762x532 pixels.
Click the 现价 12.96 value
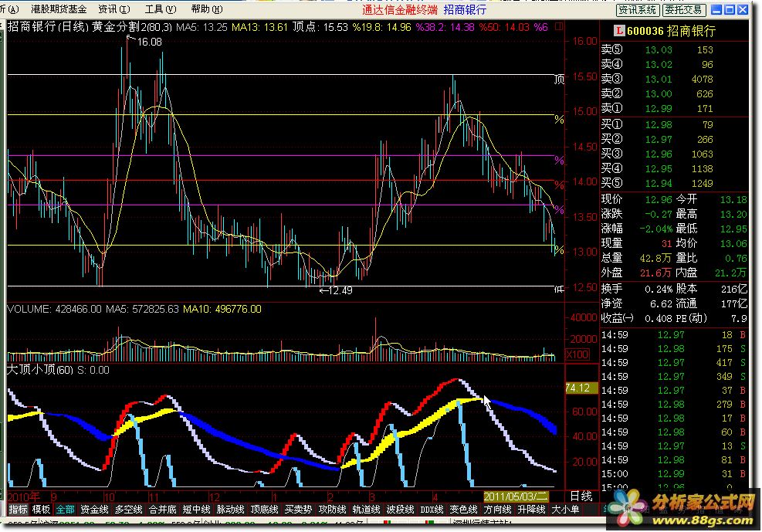tap(659, 200)
